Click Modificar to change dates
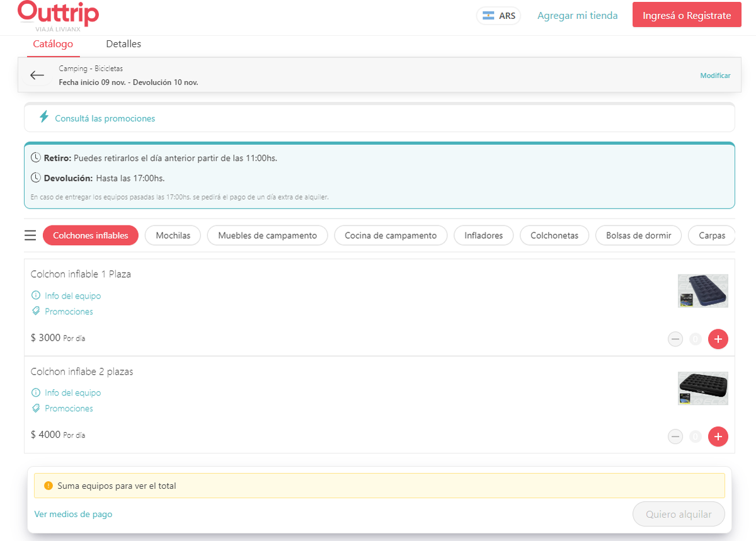 coord(715,76)
